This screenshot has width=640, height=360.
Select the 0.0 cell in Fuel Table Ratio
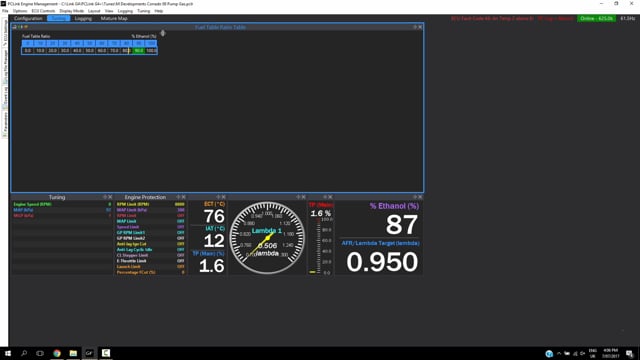pos(27,51)
